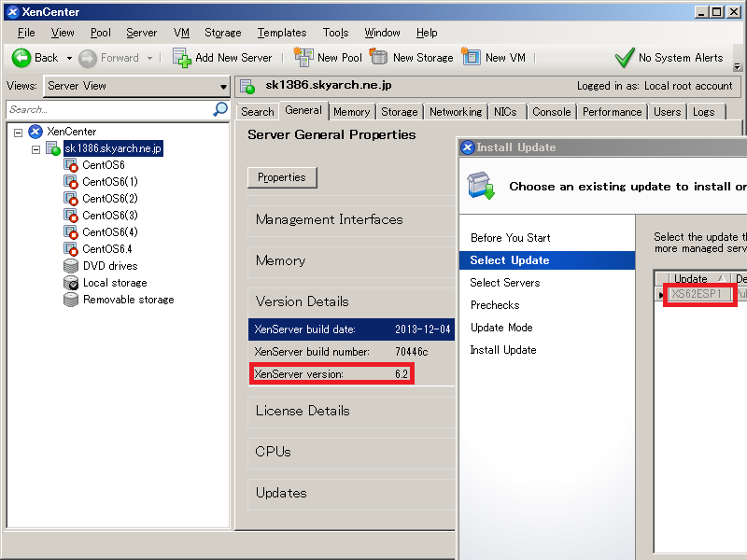Select the XenServer build date row
Viewport: 747px width, 560px height.
click(x=352, y=329)
